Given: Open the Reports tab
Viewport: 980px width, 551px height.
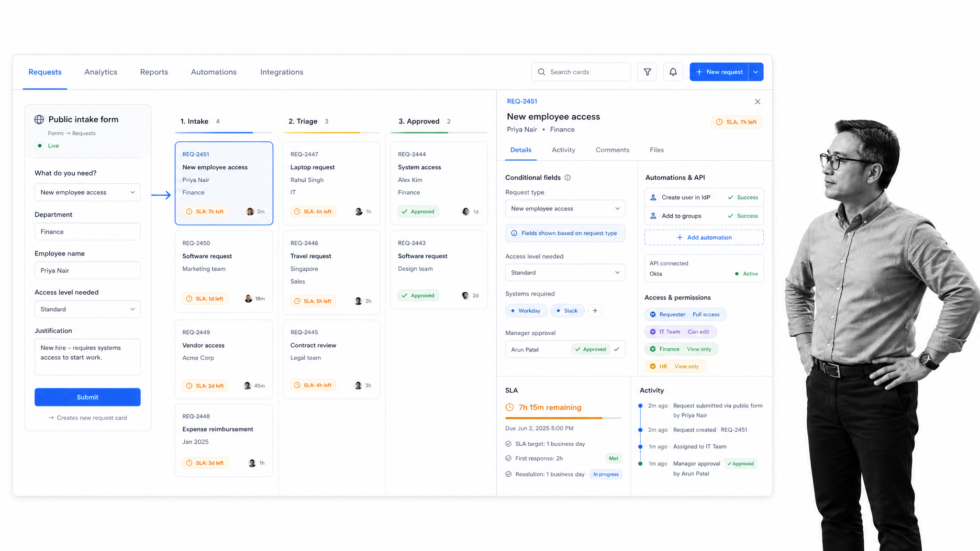Looking at the screenshot, I should (x=154, y=72).
